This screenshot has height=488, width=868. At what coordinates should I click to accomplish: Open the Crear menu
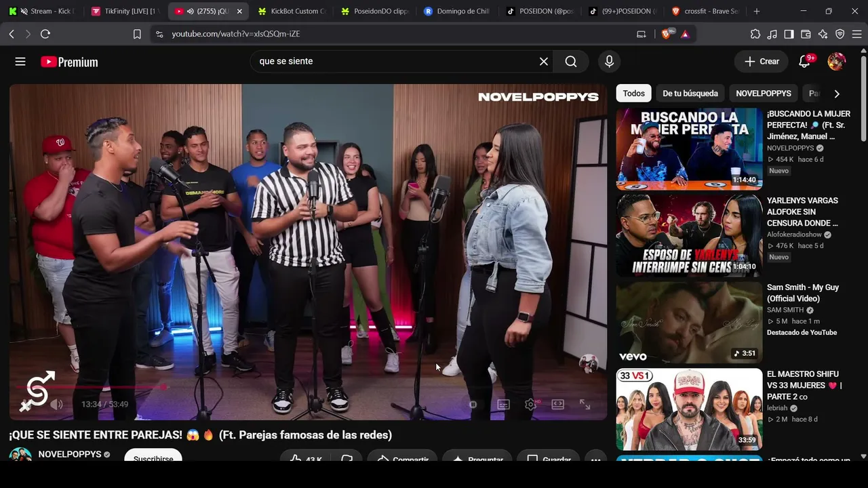[762, 62]
